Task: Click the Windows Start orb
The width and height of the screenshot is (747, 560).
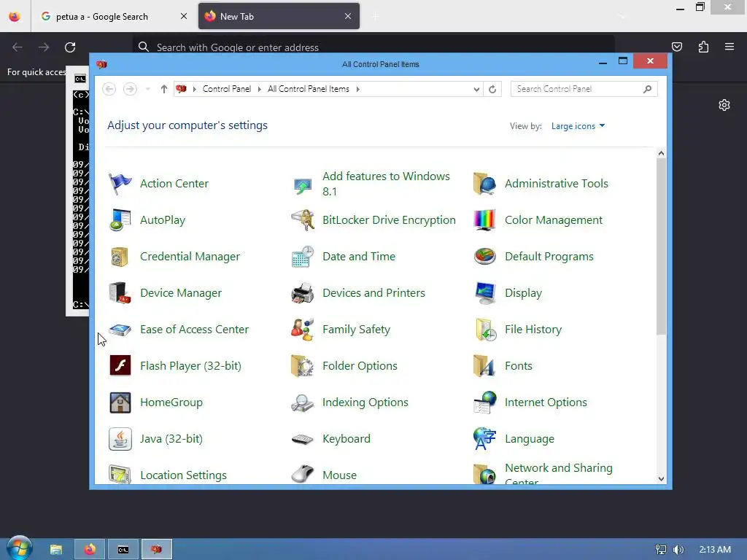Action: click(20, 548)
